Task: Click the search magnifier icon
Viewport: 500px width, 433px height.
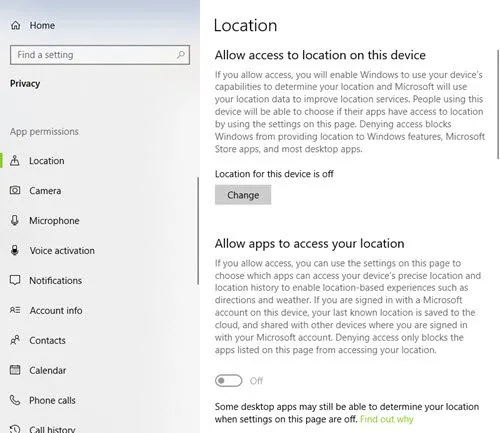Action: [x=181, y=55]
